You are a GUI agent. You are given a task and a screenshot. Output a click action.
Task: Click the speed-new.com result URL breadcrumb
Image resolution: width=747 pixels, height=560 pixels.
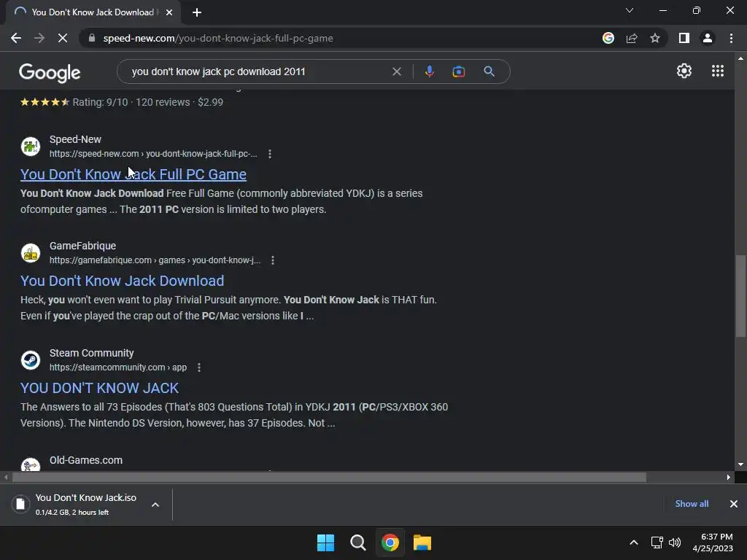click(x=153, y=154)
